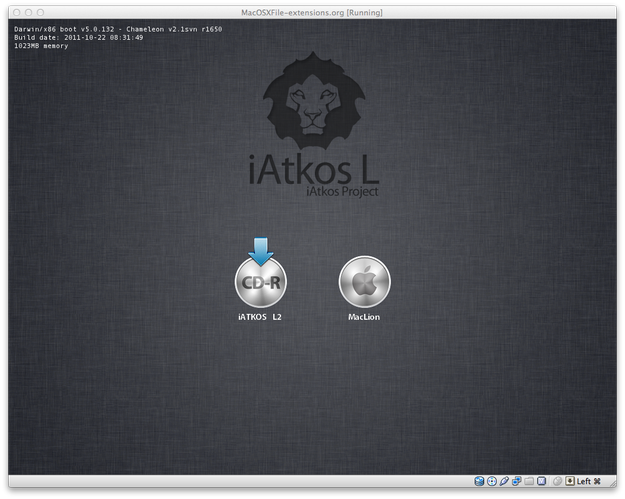Click the iATKOS L2 label text
This screenshot has height=499, width=625.
[260, 317]
